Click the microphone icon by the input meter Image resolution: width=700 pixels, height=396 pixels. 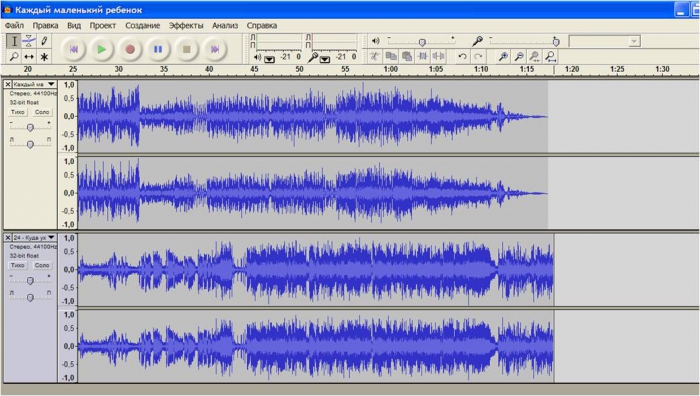[313, 57]
